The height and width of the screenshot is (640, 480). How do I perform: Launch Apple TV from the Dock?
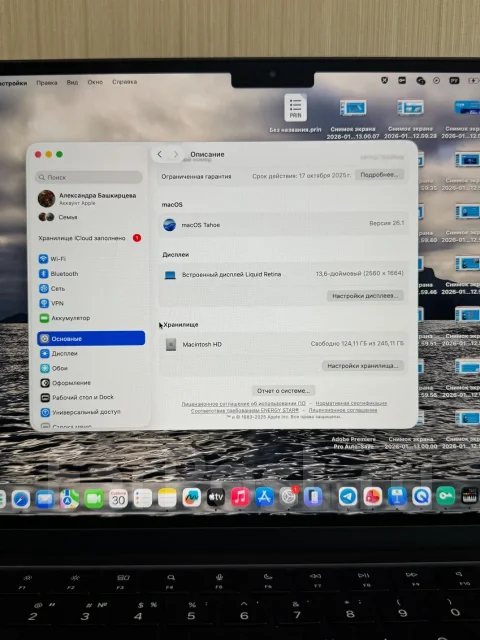[x=216, y=498]
